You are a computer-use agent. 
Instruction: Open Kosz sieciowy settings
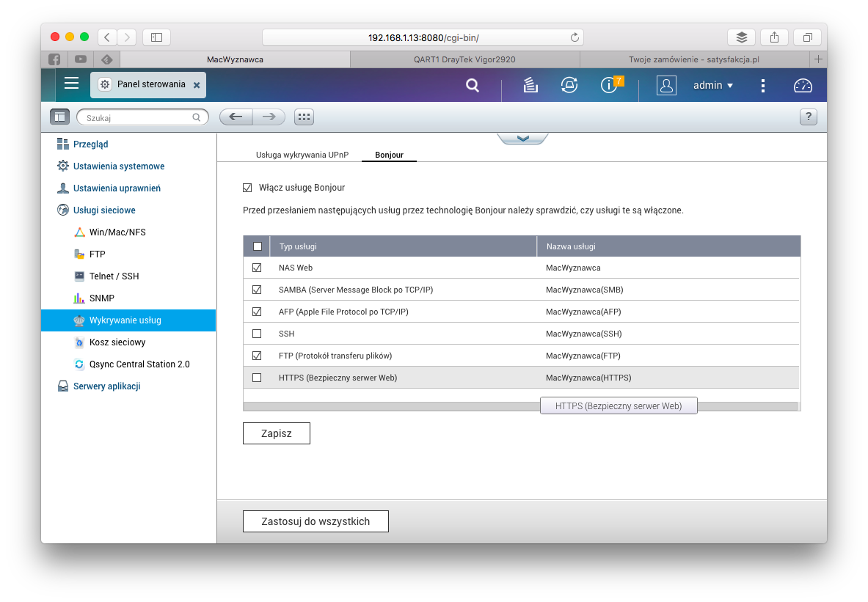[x=117, y=342]
